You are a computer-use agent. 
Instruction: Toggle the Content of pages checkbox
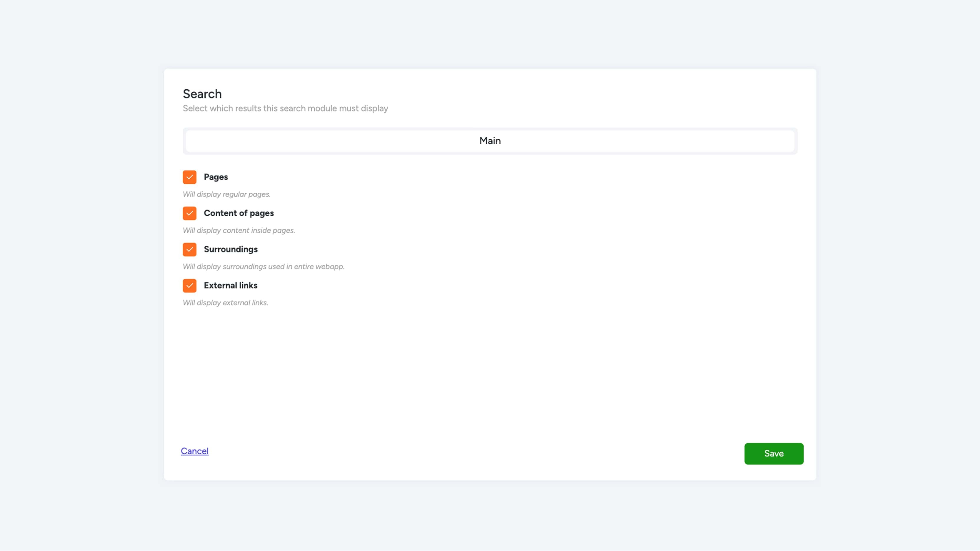189,213
